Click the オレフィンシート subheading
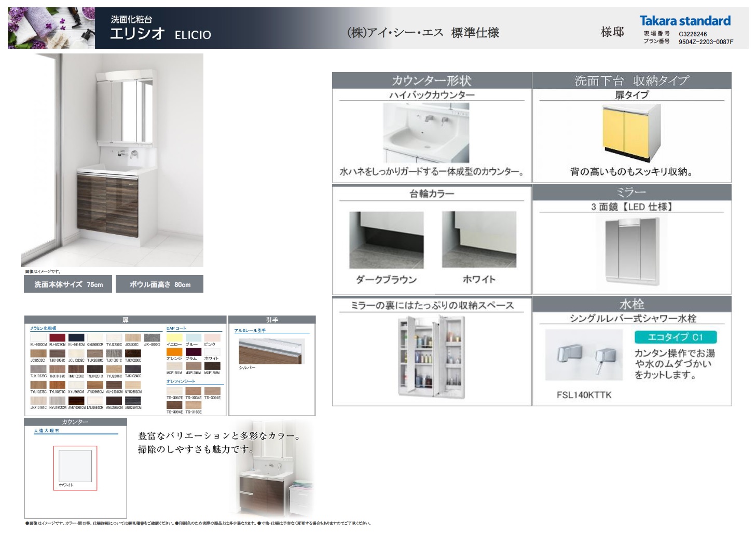Image resolution: width=756 pixels, height=534 pixels. coord(181,381)
